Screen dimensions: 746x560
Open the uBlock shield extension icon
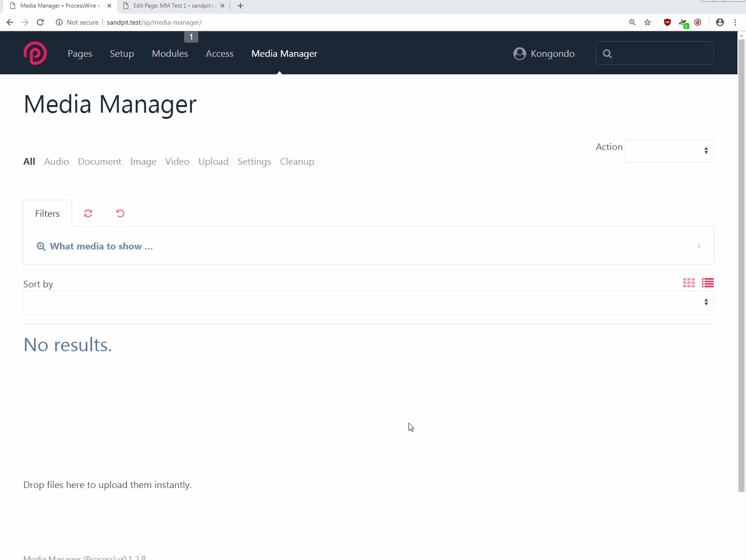pyautogui.click(x=667, y=22)
